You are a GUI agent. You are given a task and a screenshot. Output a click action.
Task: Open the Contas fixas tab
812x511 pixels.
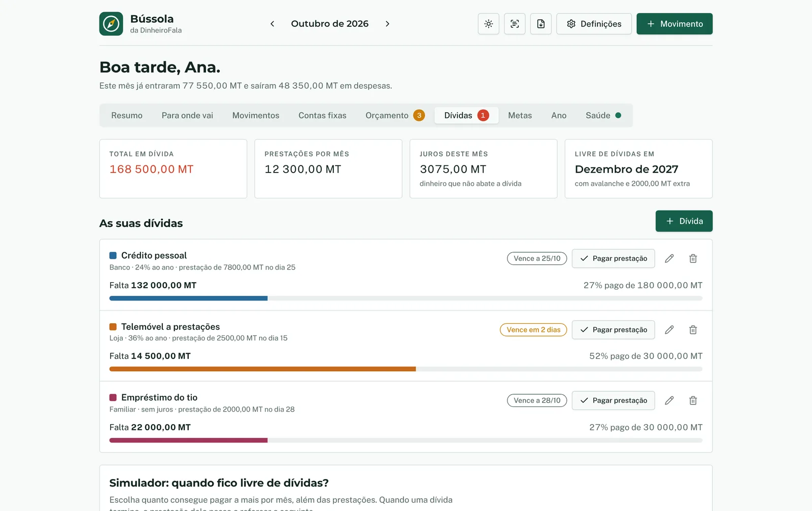click(322, 116)
